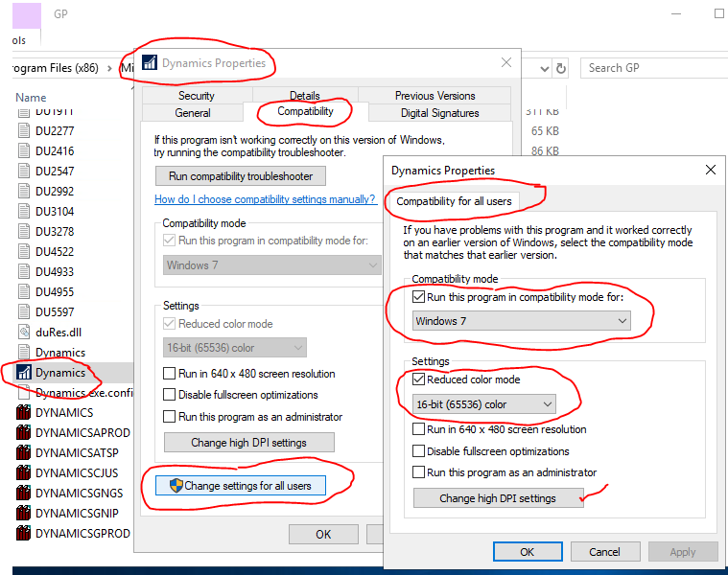Open How do I choose compatibility settings manually link
The height and width of the screenshot is (575, 728).
click(x=265, y=199)
